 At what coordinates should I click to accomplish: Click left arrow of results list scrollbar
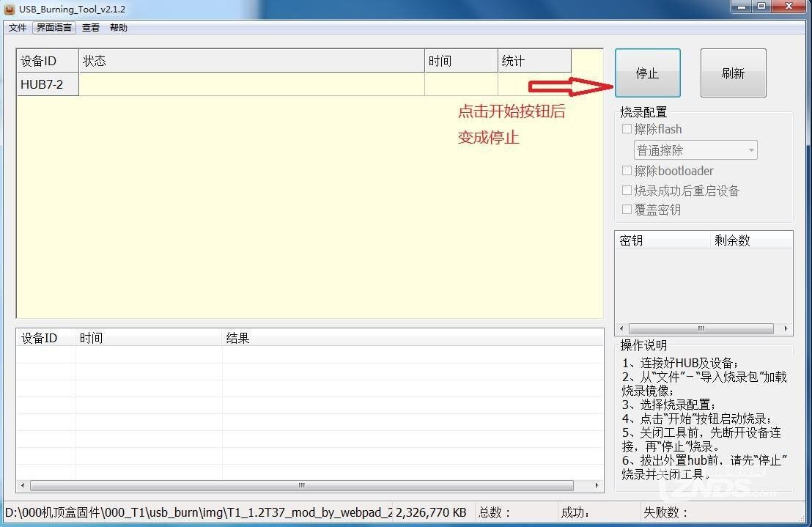coord(22,485)
